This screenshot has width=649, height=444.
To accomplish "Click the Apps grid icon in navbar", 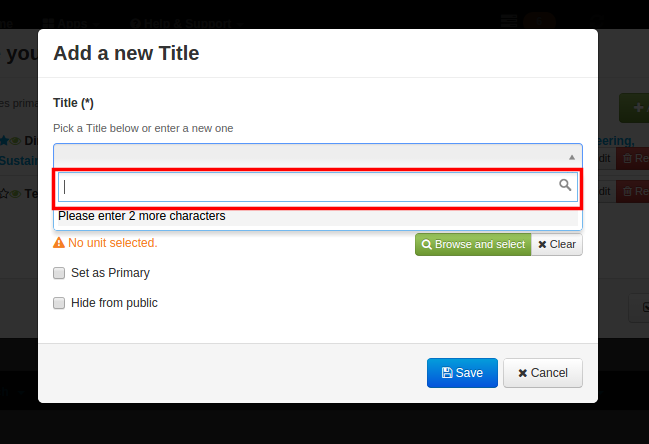I will [48, 24].
